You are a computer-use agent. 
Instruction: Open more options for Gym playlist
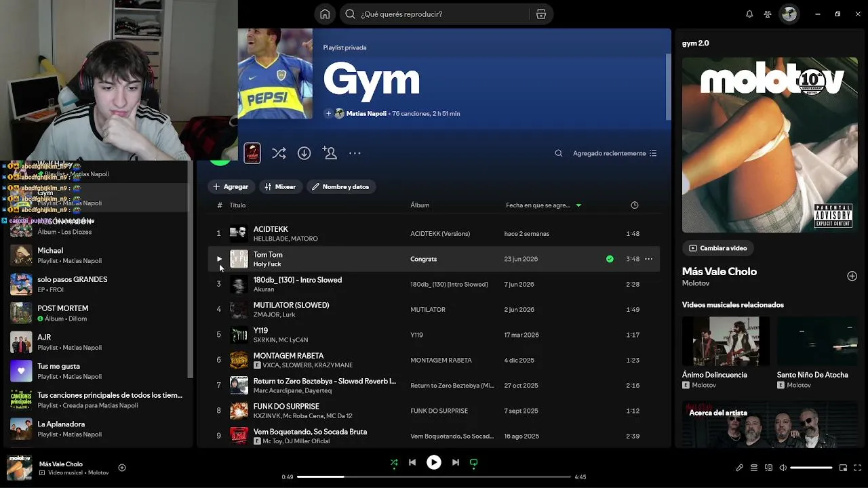tap(355, 154)
